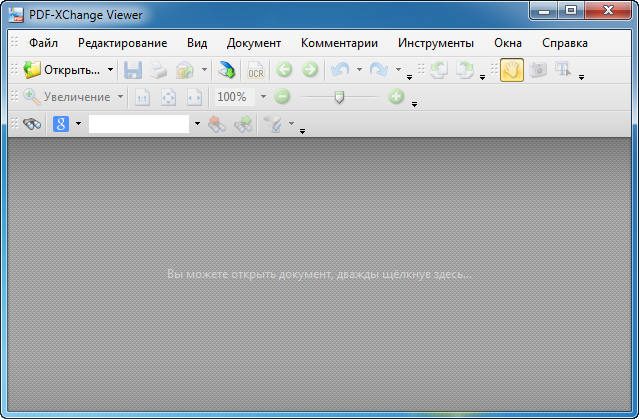This screenshot has width=639, height=419.
Task: Open the Инструменты menu
Action: (435, 44)
